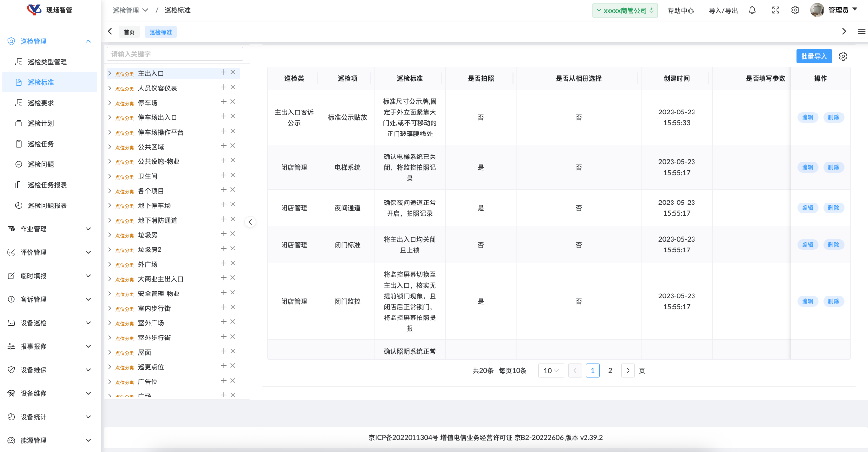Screen dimensions: 868x452
Task: Click the 批量导入 button
Action: click(814, 56)
